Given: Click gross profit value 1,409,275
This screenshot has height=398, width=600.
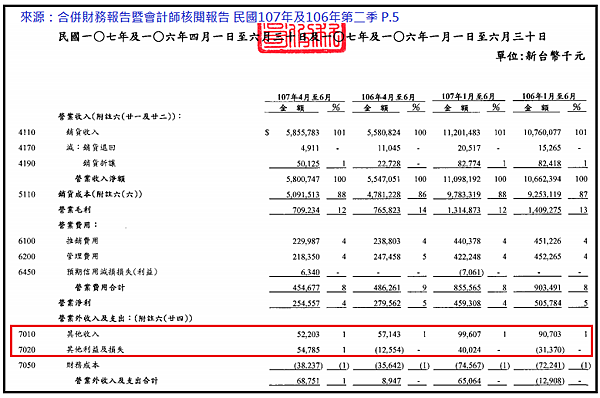Looking at the screenshot, I should [544, 210].
